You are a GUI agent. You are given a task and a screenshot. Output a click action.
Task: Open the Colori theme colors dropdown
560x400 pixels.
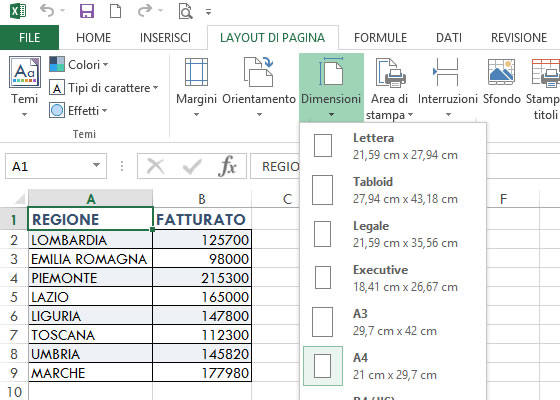click(79, 65)
